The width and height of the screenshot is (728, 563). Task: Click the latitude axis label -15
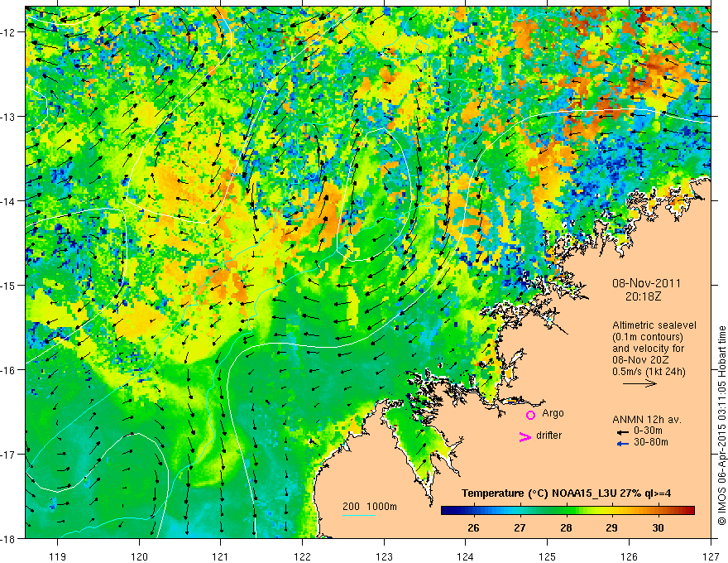pyautogui.click(x=9, y=286)
